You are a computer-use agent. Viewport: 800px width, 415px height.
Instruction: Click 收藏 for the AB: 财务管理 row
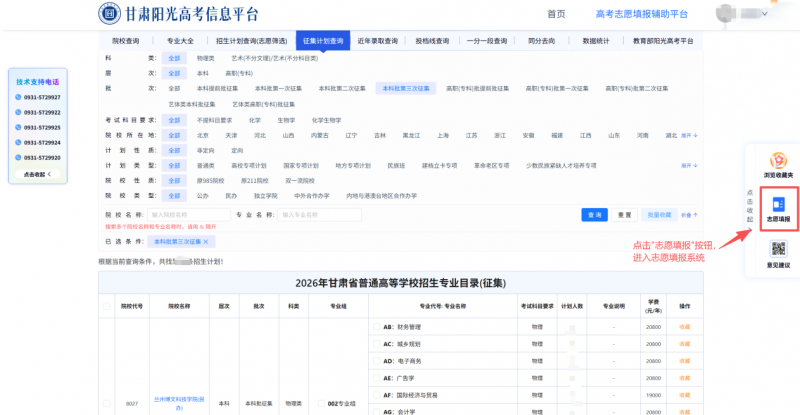click(x=685, y=327)
